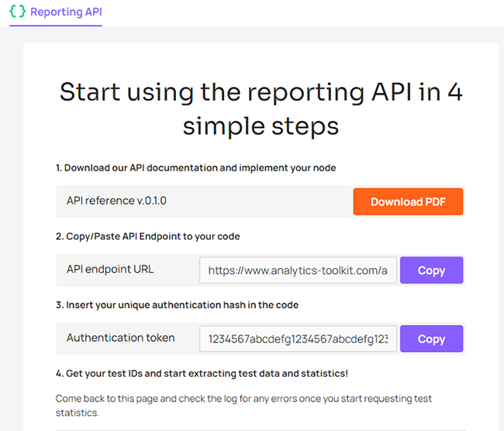Open the Reporting API tab
Image resolution: width=504 pixels, height=431 pixels.
56,13
